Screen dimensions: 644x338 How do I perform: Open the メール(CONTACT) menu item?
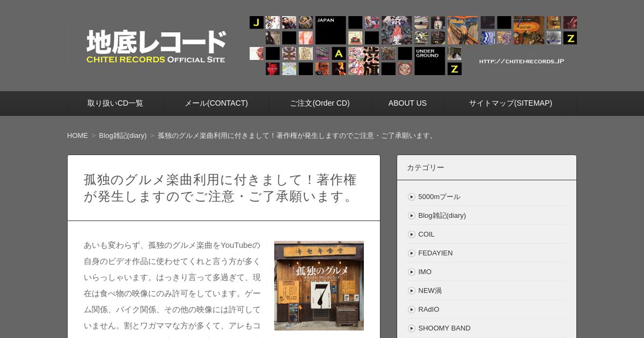point(216,103)
